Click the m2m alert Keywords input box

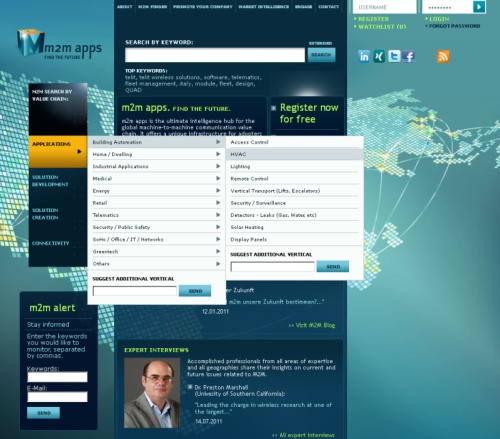(57, 377)
